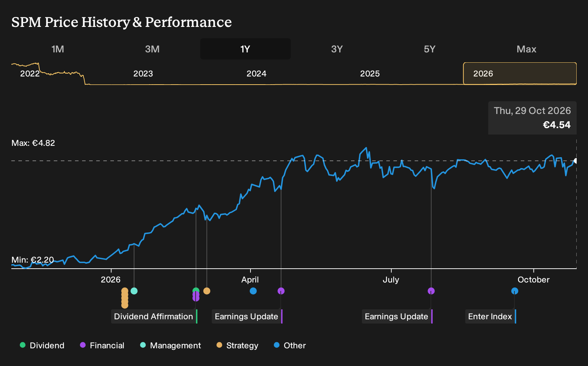Screen dimensions: 588x366
Task: Click the green Dividend event dot
Action: point(196,290)
